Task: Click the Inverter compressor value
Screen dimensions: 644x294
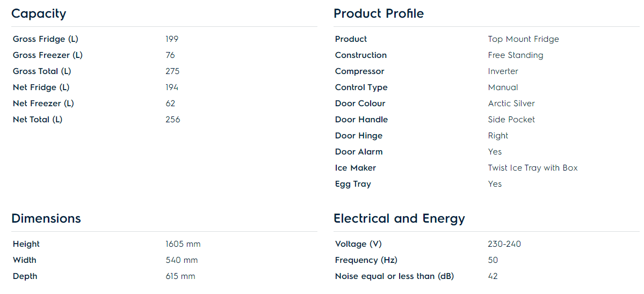Action: coord(503,71)
